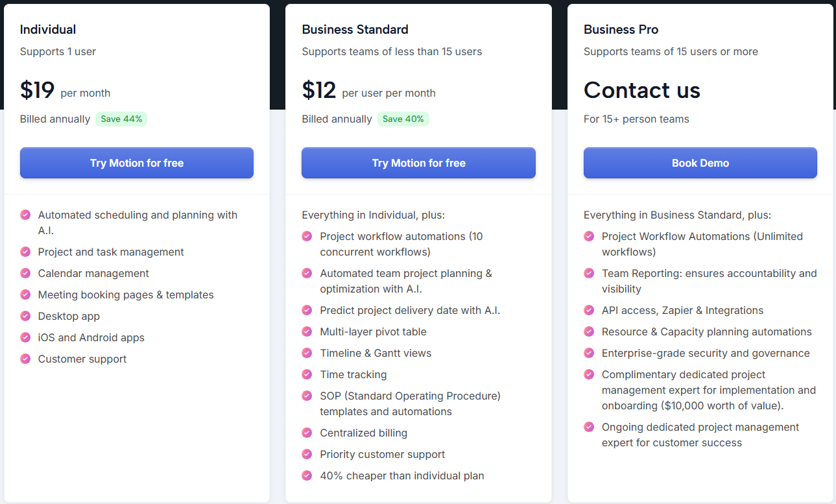Image resolution: width=836 pixels, height=504 pixels.
Task: Click the checkmark beside Multi-layer pivot table
Action: (307, 331)
